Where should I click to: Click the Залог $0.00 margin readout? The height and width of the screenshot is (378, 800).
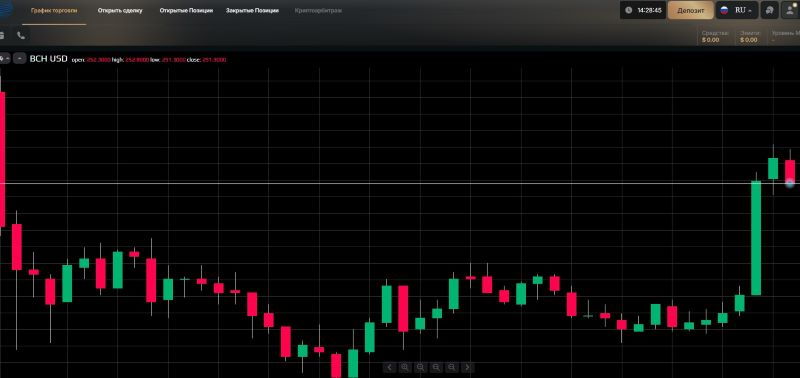pos(749,36)
